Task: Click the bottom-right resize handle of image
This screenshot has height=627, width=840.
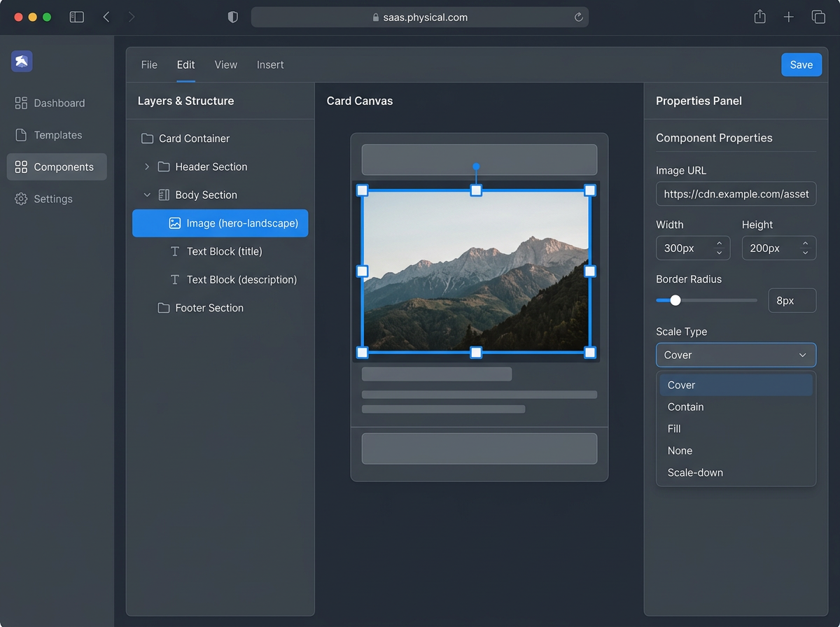Action: point(590,352)
